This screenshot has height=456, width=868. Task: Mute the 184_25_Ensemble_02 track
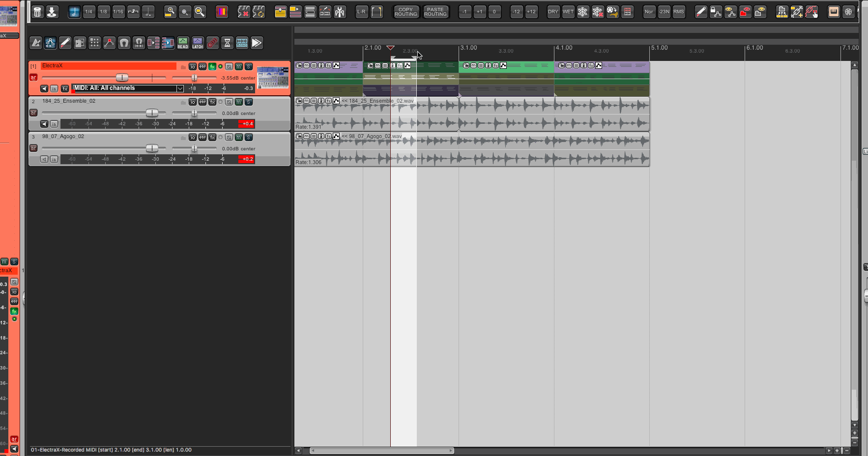click(239, 102)
